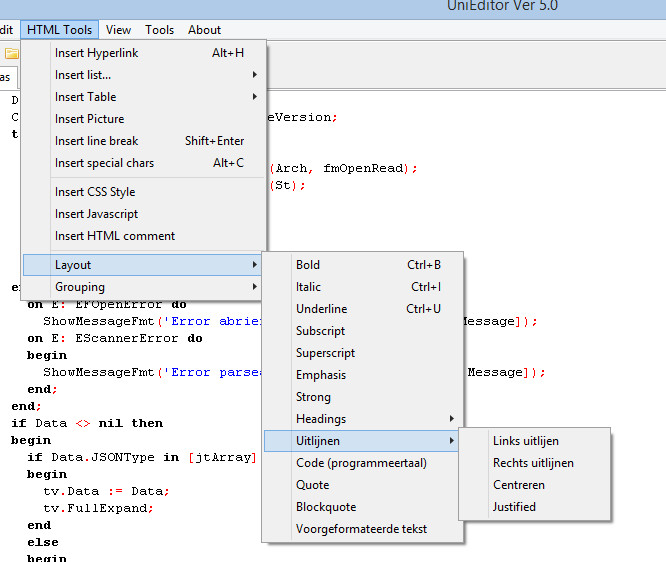This screenshot has width=666, height=562.
Task: Open the About menu
Action: point(205,30)
